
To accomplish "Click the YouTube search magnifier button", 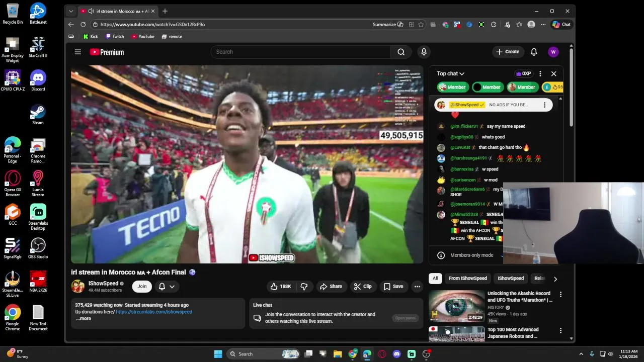I will pyautogui.click(x=401, y=52).
